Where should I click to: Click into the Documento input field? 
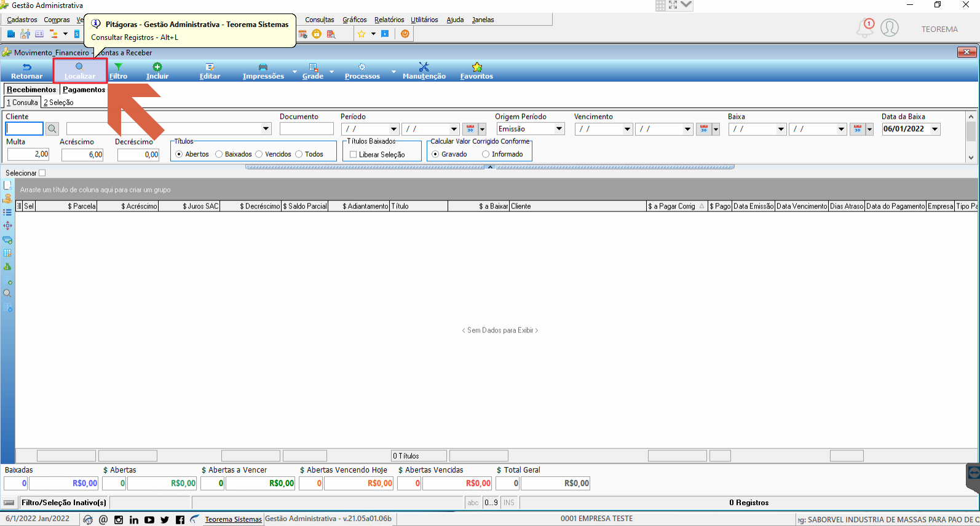[x=306, y=129]
